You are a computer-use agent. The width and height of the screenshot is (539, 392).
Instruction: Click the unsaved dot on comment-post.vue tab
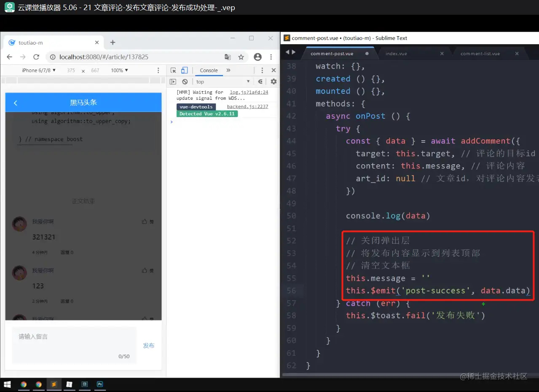coord(367,54)
